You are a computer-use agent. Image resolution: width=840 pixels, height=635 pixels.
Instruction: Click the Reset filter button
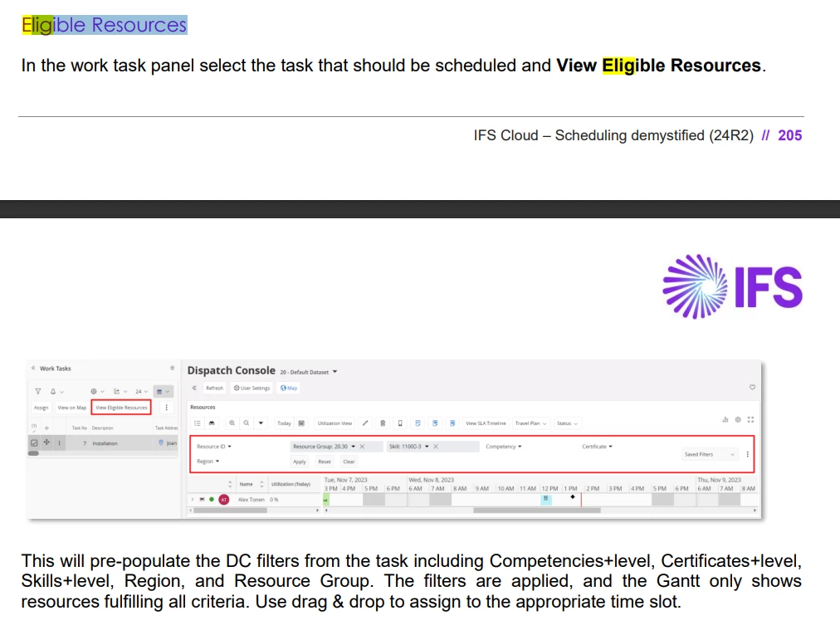click(324, 462)
